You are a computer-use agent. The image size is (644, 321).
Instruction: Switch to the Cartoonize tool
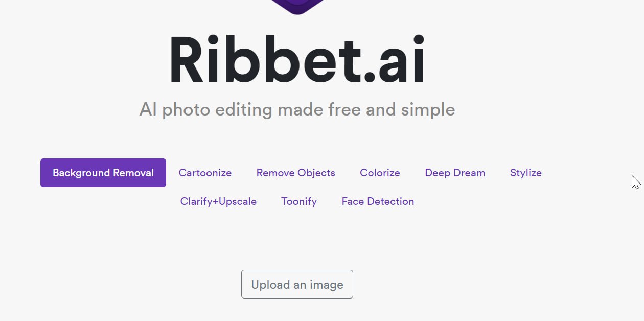pyautogui.click(x=205, y=173)
